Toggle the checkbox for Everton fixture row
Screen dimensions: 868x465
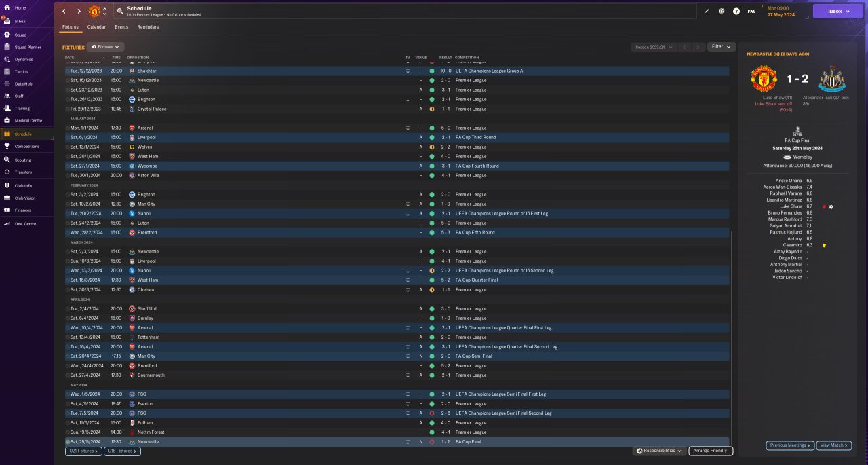(67, 403)
